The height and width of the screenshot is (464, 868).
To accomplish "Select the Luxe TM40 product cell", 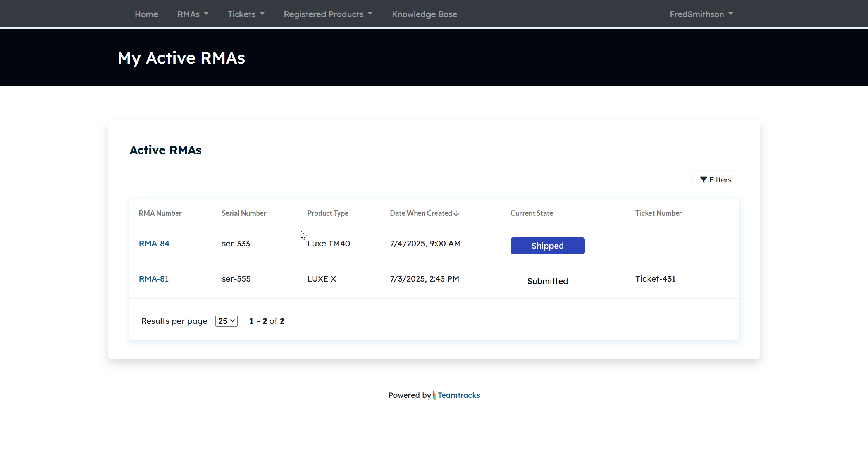I will point(329,244).
